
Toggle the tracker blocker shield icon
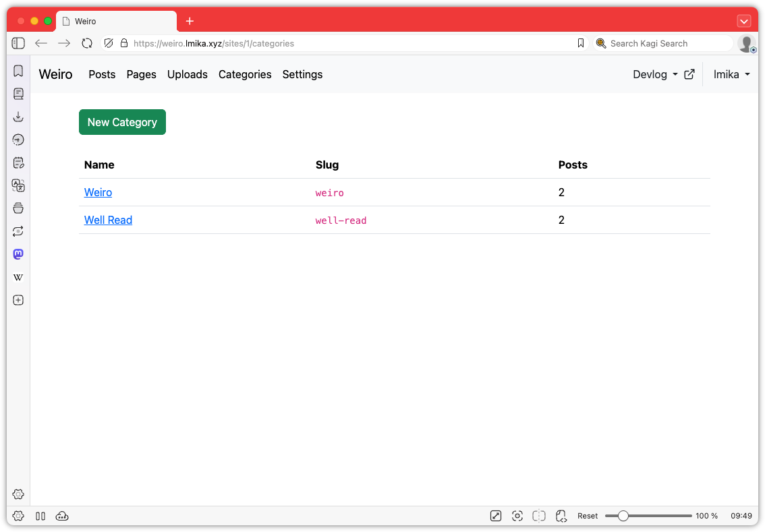(x=108, y=43)
